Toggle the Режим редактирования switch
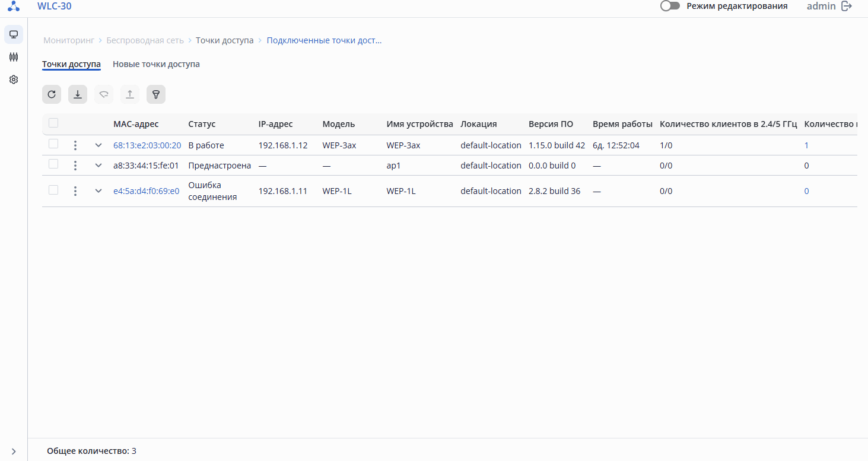 [x=670, y=6]
